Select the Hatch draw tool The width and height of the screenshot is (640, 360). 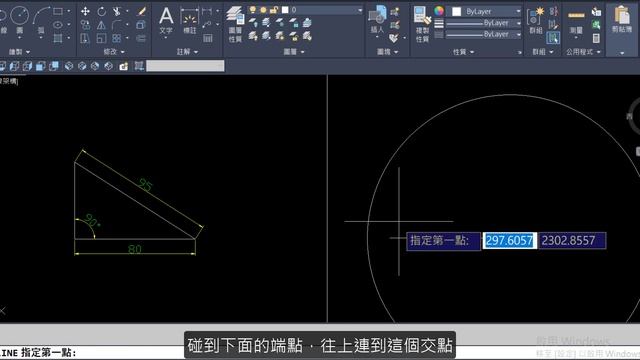(58, 38)
